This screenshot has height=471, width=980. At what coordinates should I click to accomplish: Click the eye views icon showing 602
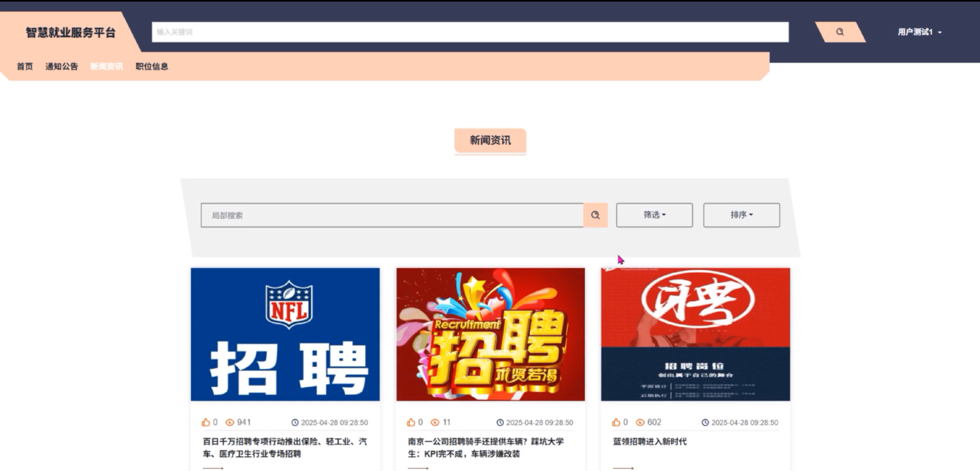tap(640, 422)
